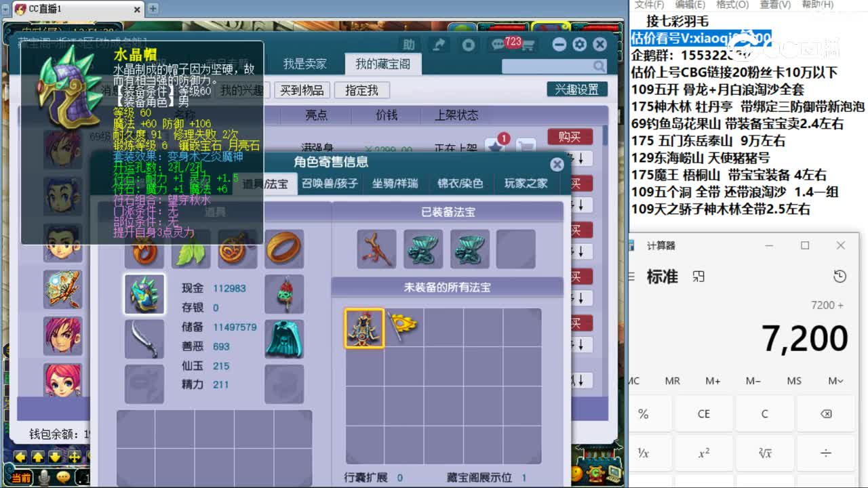Click the share arrow icon beside 助
868x488 pixels.
point(439,44)
